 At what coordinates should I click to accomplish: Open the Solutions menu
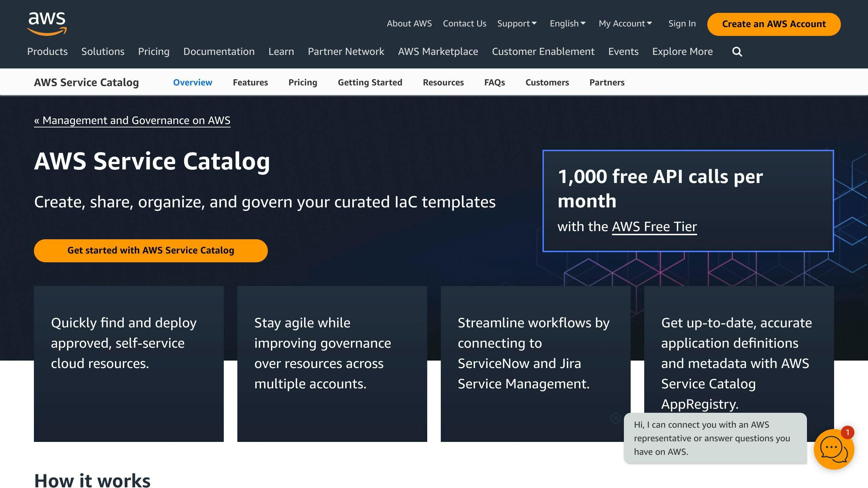click(x=103, y=52)
